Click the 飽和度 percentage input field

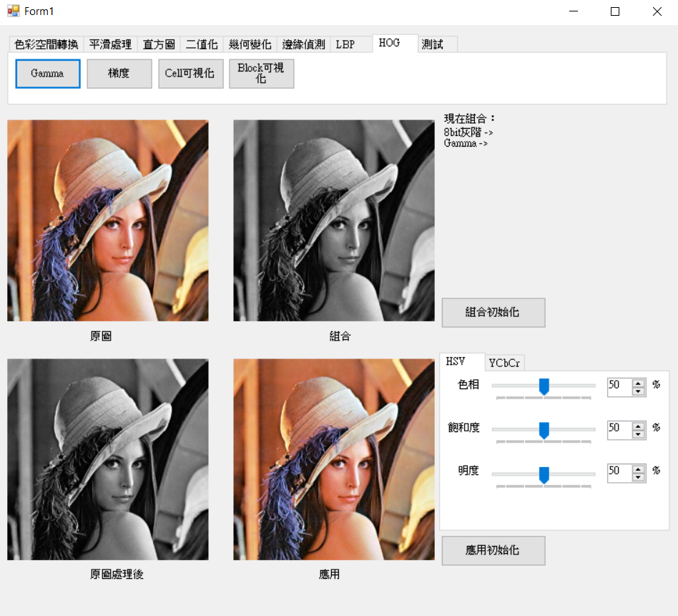(x=619, y=431)
